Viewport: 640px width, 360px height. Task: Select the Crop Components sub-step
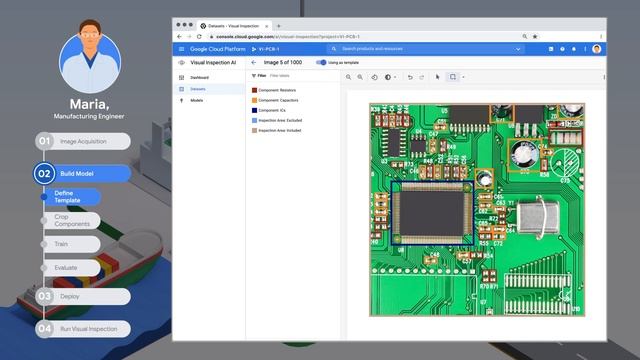pos(71,220)
